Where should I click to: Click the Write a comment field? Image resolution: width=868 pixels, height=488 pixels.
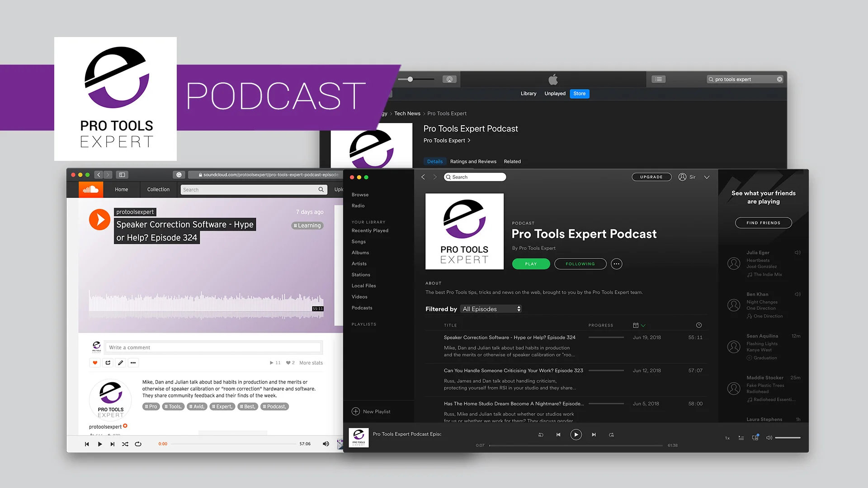(x=213, y=347)
